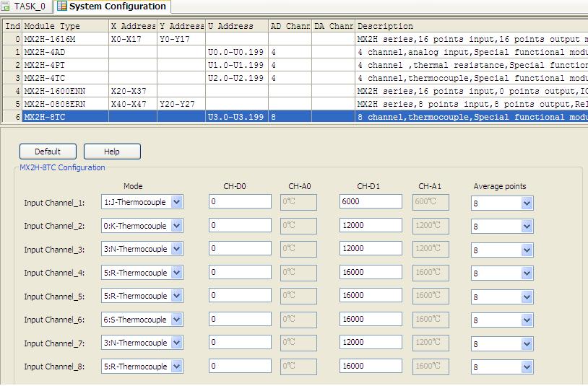
Task: Expand Average points dropdown for Channel_5
Action: (x=527, y=297)
